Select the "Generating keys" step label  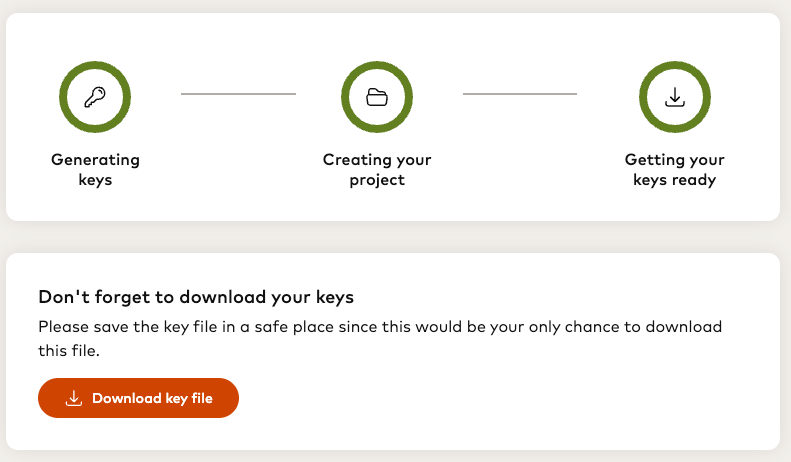pyautogui.click(x=95, y=170)
